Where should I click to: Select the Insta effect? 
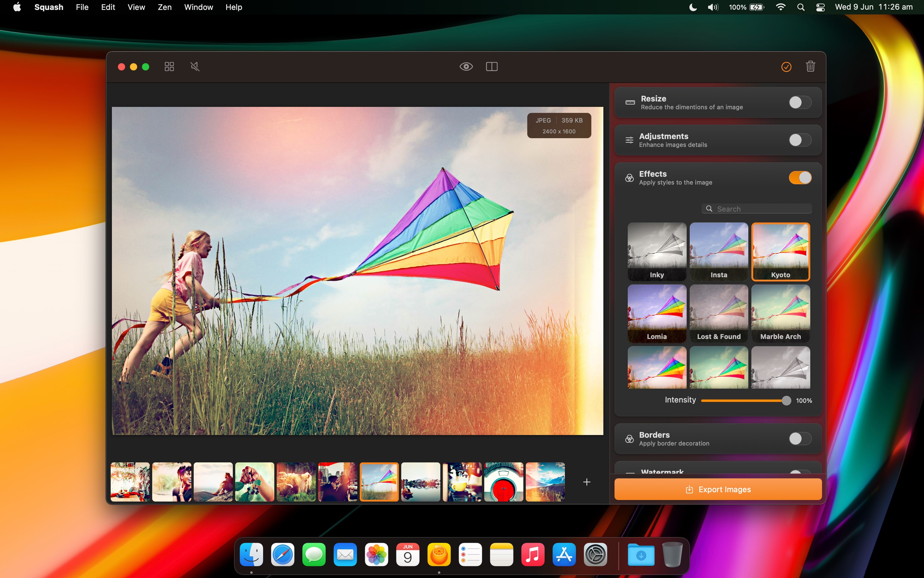[719, 252]
